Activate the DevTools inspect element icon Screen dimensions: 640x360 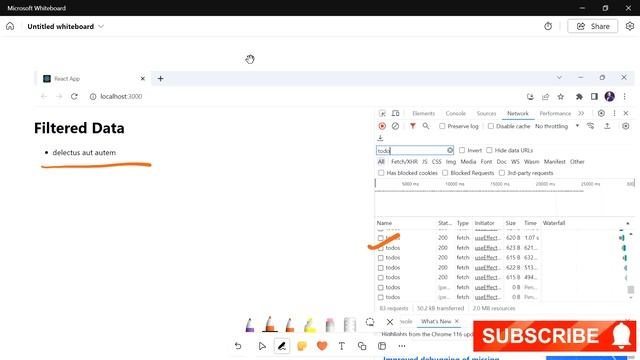(382, 113)
